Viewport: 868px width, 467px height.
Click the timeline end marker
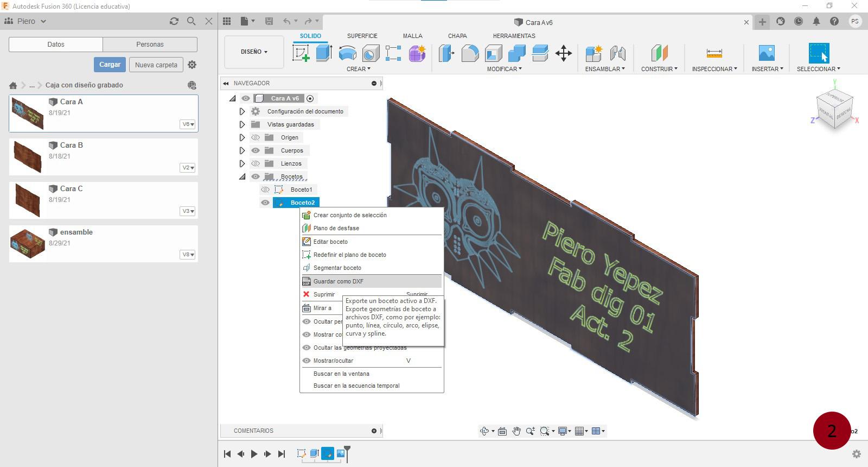pyautogui.click(x=347, y=453)
